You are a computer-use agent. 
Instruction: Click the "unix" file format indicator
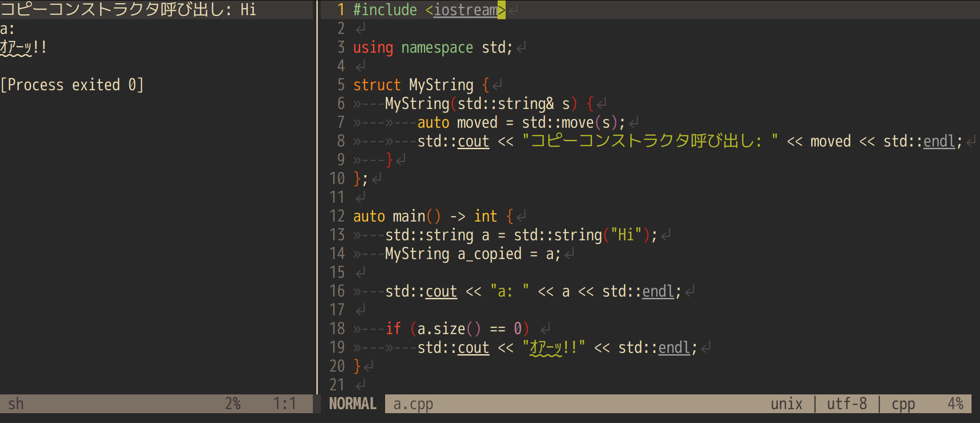tap(786, 404)
